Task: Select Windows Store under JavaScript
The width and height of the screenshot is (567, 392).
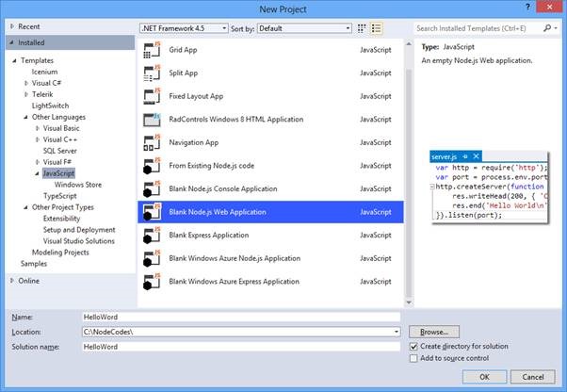Action: click(x=80, y=185)
